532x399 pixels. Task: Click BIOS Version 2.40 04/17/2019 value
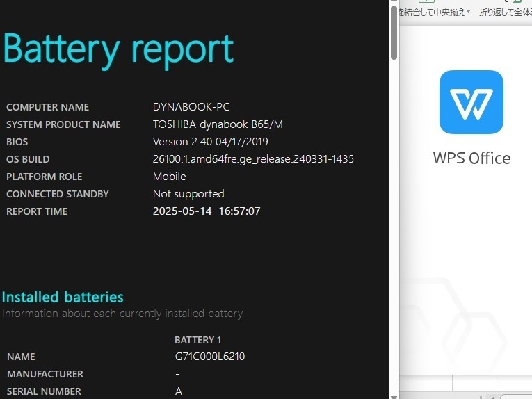point(210,142)
